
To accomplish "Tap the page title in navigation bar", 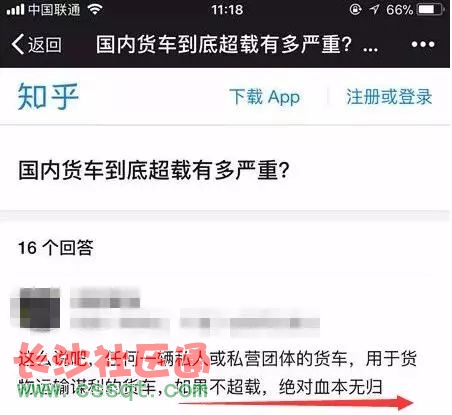I will click(237, 44).
